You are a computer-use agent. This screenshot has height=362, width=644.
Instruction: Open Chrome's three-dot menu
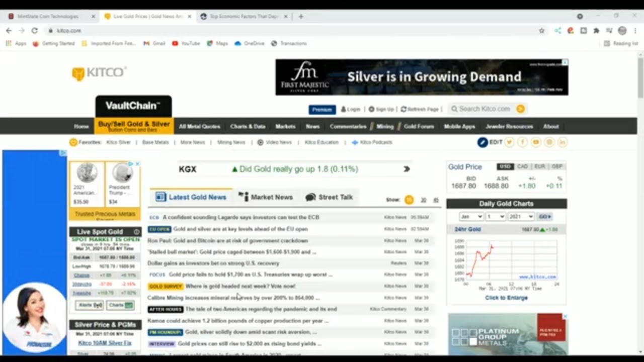(x=635, y=31)
